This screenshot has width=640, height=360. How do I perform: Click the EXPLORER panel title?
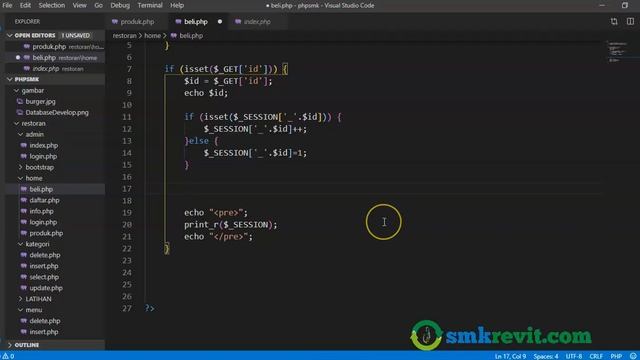tap(27, 22)
